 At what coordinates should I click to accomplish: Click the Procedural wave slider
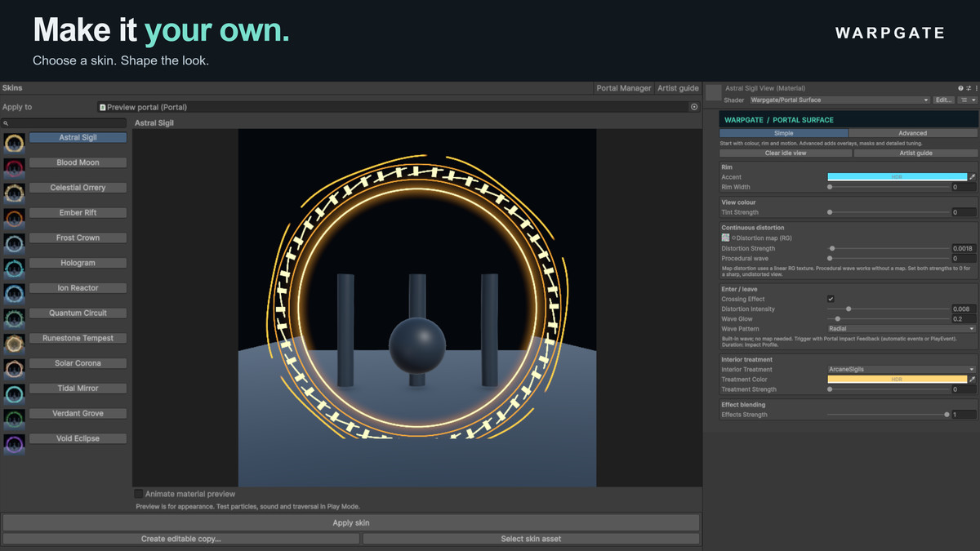pos(889,258)
